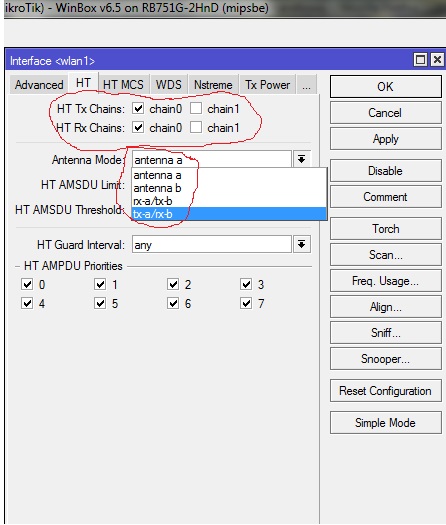Image resolution: width=446 pixels, height=525 pixels.
Task: Click the Antenna Mode value field
Action: [x=212, y=159]
